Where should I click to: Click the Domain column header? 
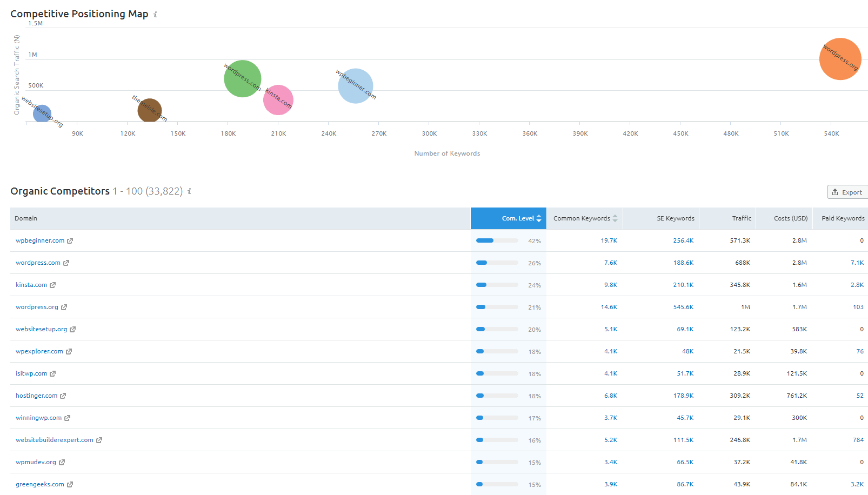coord(241,218)
